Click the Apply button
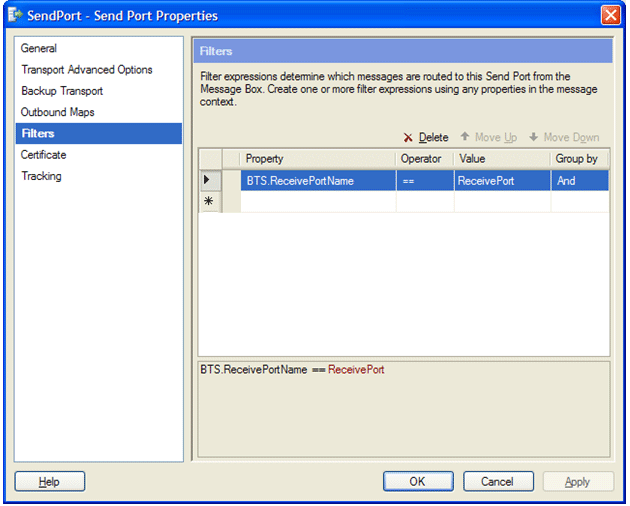Image resolution: width=630 pixels, height=506 pixels. 578,481
